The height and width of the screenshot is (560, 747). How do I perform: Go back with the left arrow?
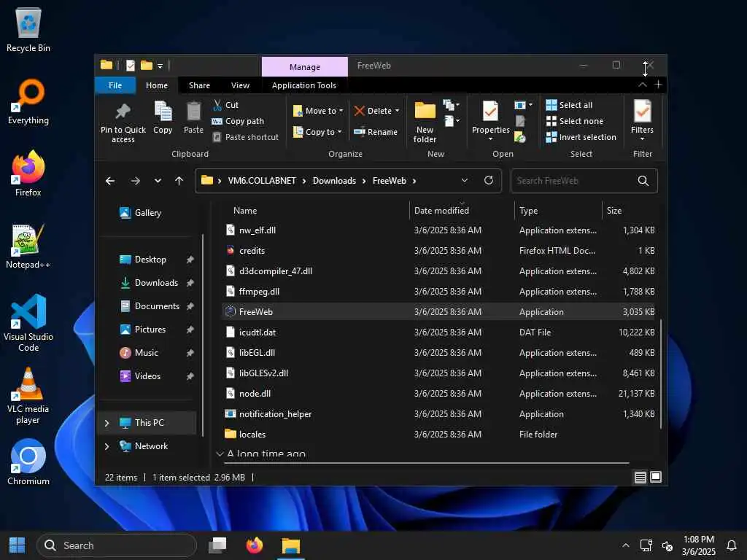[x=110, y=181]
